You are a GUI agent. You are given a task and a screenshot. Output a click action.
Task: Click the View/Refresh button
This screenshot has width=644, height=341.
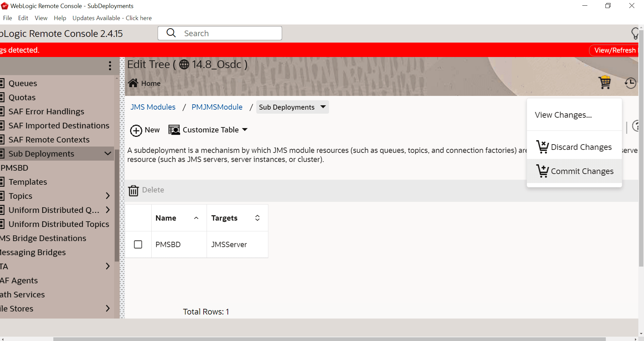coord(614,50)
